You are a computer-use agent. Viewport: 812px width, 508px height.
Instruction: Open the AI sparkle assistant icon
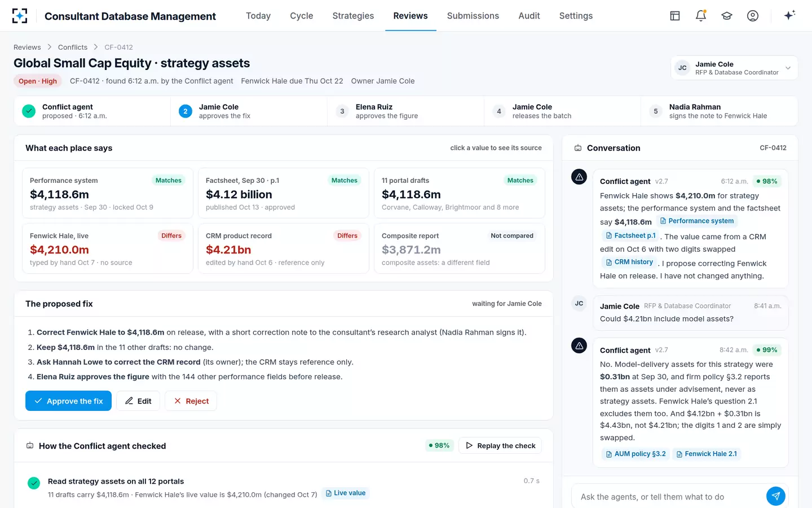tap(789, 15)
